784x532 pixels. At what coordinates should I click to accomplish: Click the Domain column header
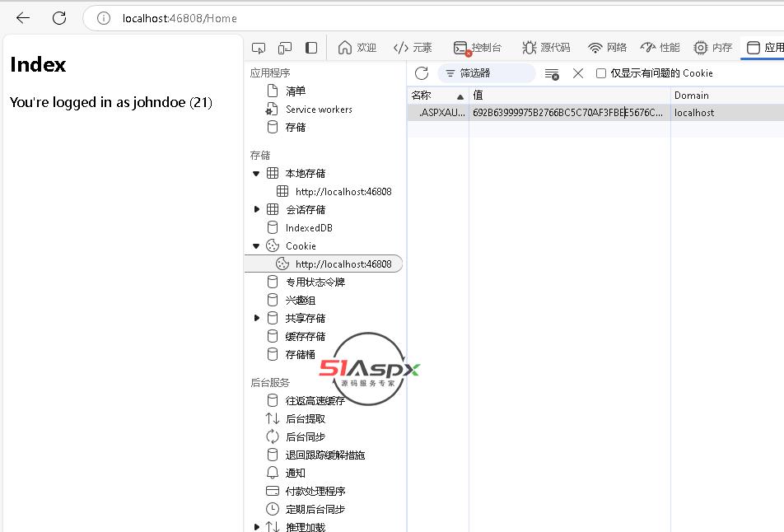click(x=727, y=95)
